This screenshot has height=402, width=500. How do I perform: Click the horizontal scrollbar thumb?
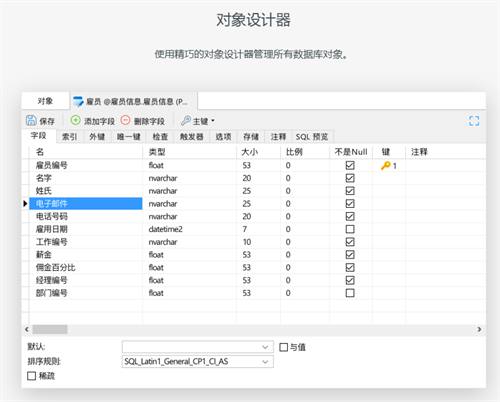click(x=50, y=329)
